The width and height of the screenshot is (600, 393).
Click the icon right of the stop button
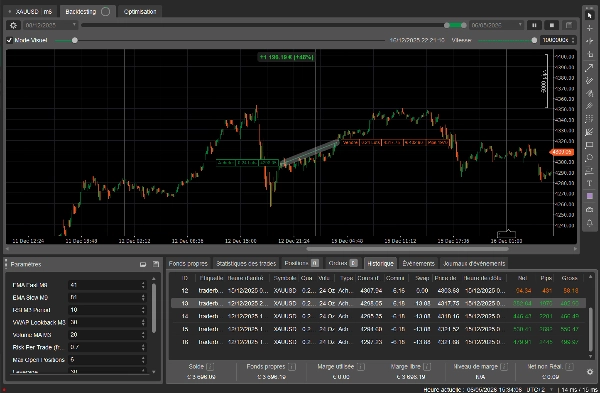tap(569, 25)
